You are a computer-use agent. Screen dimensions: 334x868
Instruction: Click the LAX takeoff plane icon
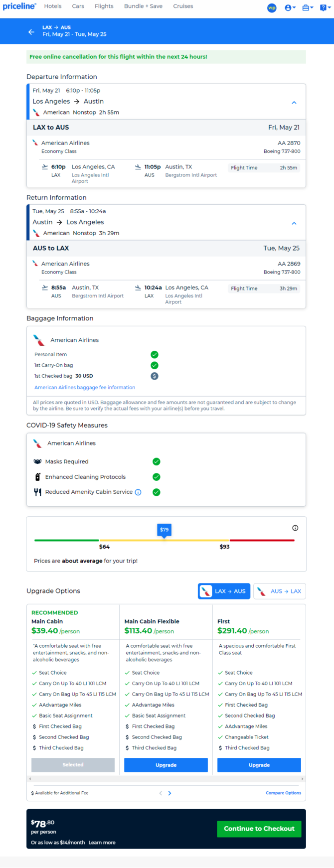(45, 167)
